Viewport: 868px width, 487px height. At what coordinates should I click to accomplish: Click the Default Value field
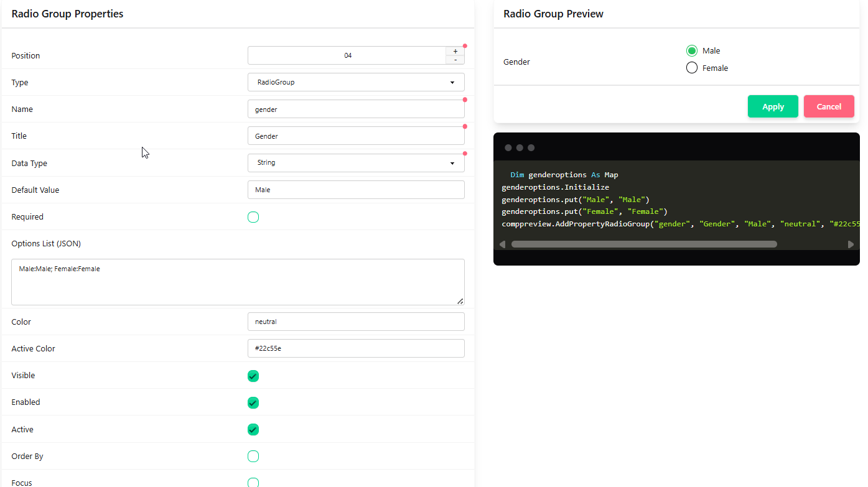(x=356, y=190)
